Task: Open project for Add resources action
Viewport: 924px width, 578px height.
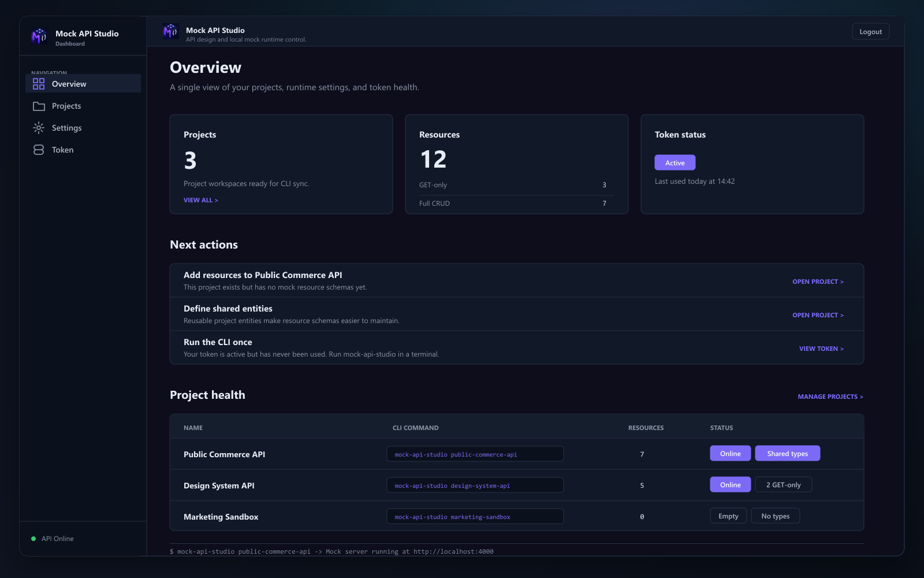Action: click(818, 281)
